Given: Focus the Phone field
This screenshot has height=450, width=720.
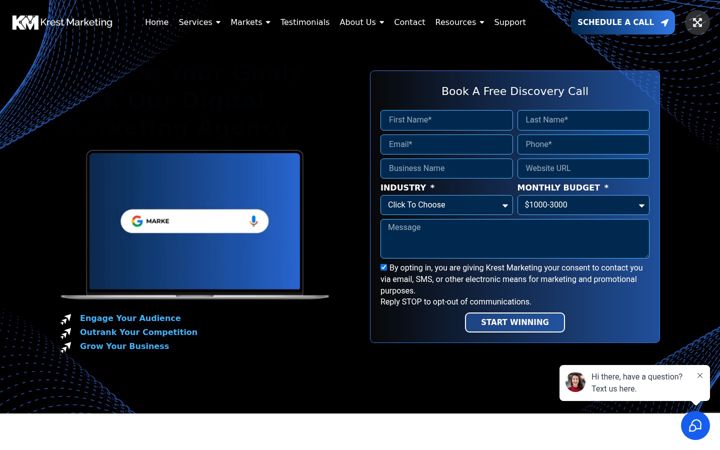Looking at the screenshot, I should pyautogui.click(x=583, y=144).
